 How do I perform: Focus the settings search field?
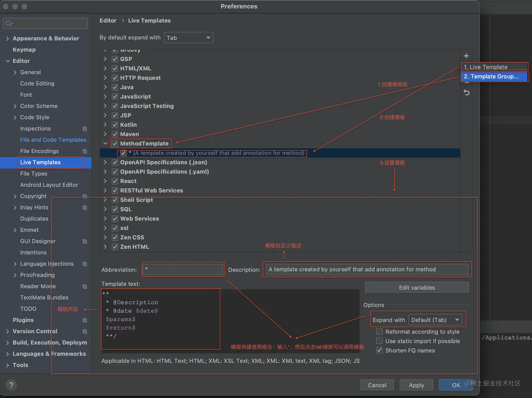coord(45,24)
